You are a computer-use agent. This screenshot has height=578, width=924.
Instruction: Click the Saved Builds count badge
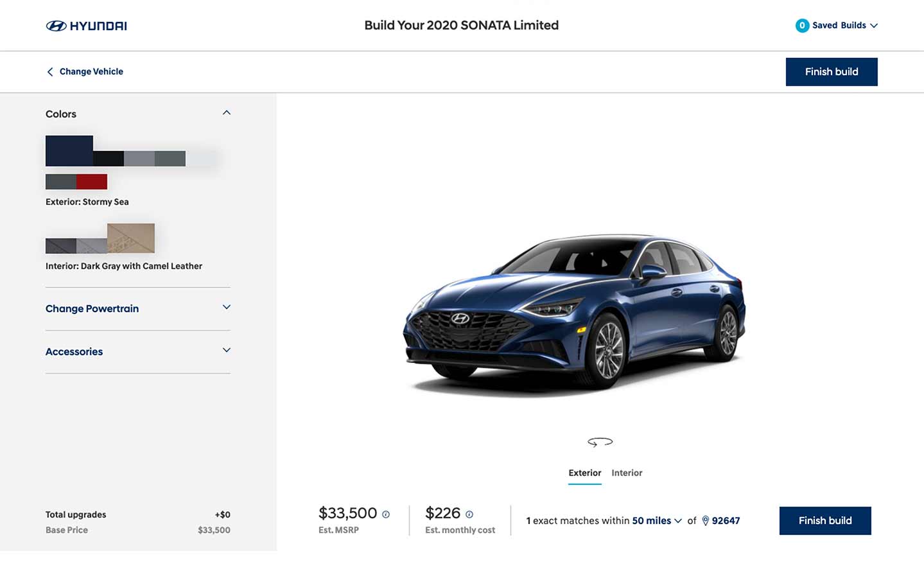tap(802, 26)
